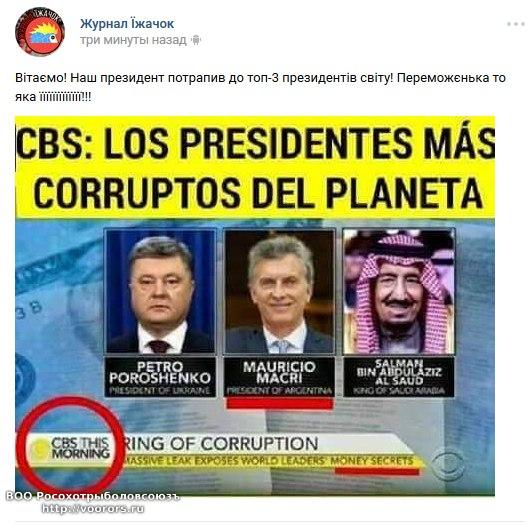Image resolution: width=530 pixels, height=526 pixels.
Task: Open the Журнал Їжачок community page link
Action: pyautogui.click(x=127, y=24)
